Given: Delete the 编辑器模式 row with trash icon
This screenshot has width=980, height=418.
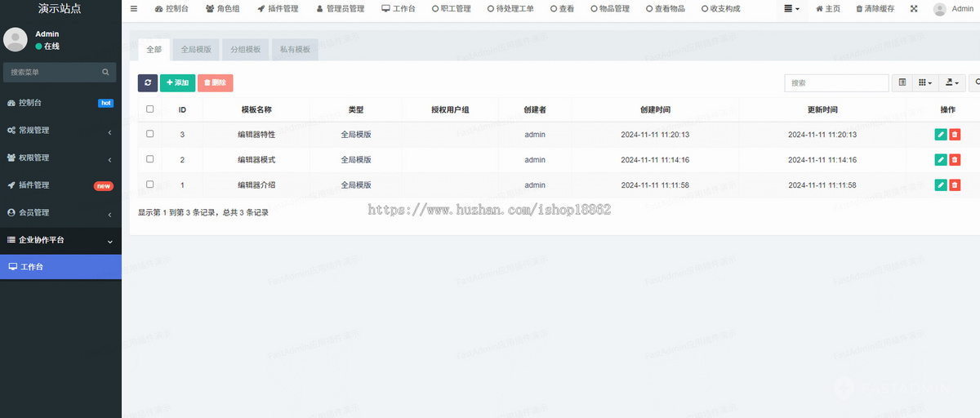Looking at the screenshot, I should [955, 160].
